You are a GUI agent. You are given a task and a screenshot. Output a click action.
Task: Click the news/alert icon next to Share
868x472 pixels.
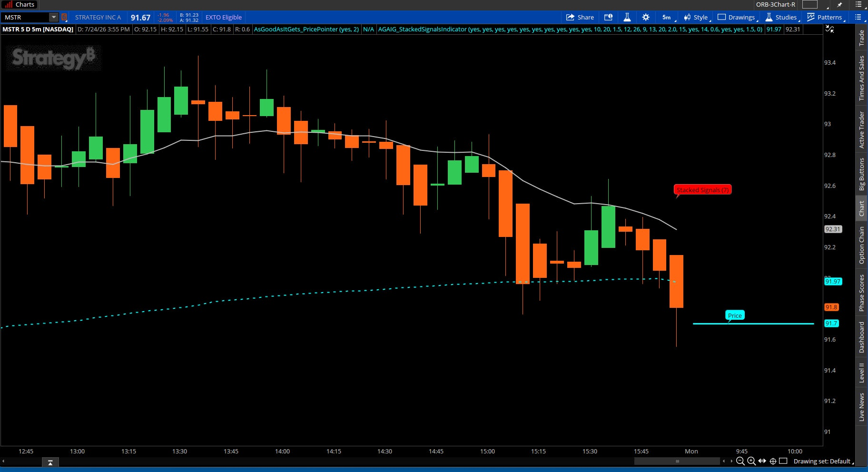coord(608,17)
